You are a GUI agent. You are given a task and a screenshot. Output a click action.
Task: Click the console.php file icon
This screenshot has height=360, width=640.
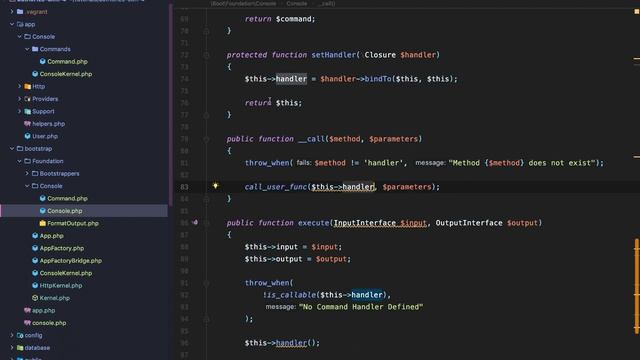tap(27, 323)
